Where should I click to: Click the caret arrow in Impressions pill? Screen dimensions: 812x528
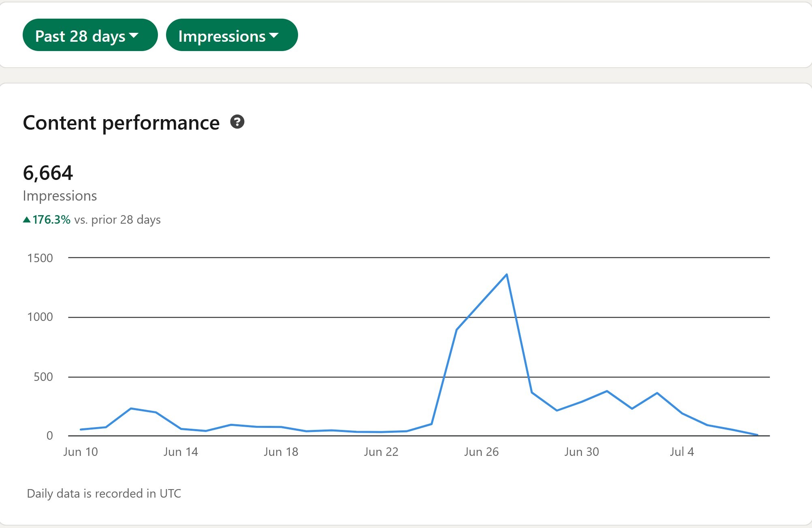tap(274, 36)
